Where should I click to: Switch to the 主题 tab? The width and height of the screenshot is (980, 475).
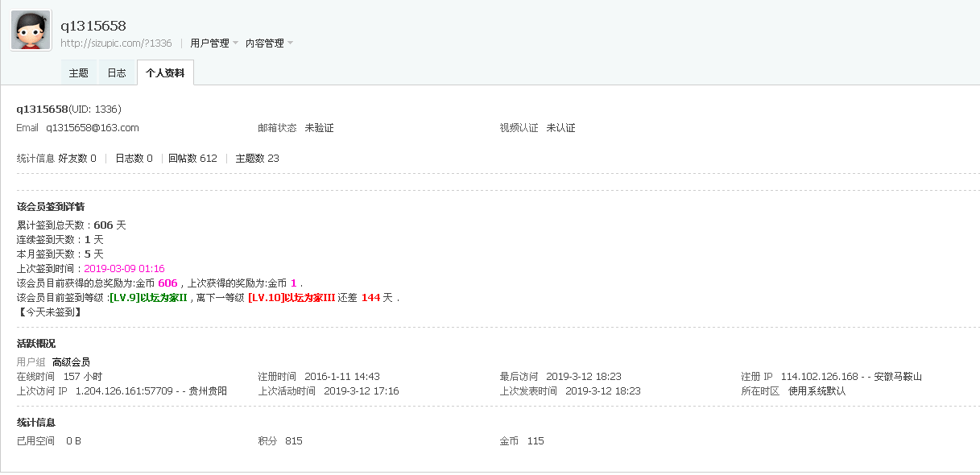pos(79,73)
